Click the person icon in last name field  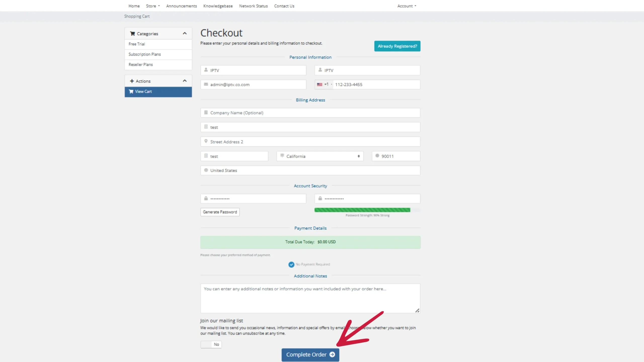(x=320, y=70)
